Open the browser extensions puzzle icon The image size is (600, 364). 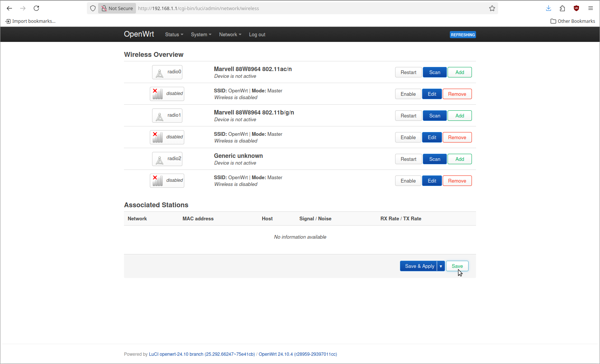[x=562, y=8]
